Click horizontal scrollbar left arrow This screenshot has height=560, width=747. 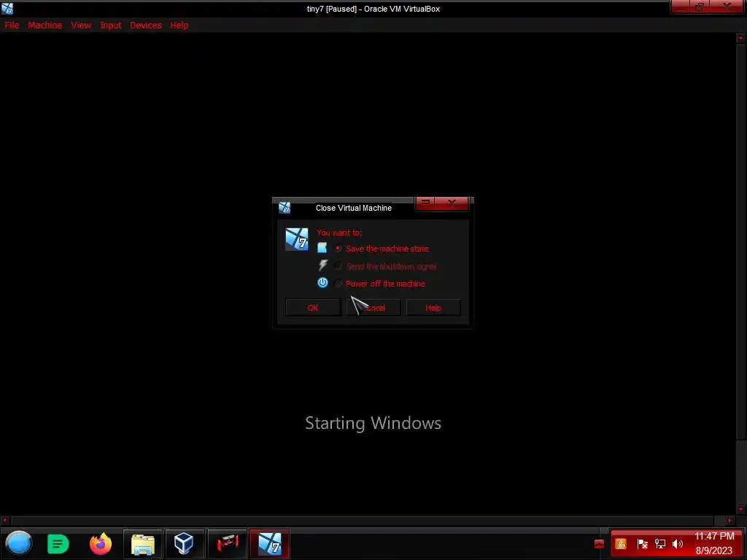click(5, 521)
